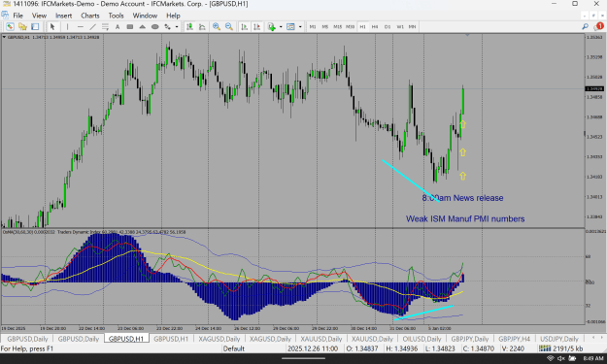Open notifications icon with red badge
This screenshot has width=607, height=364.
598,26
